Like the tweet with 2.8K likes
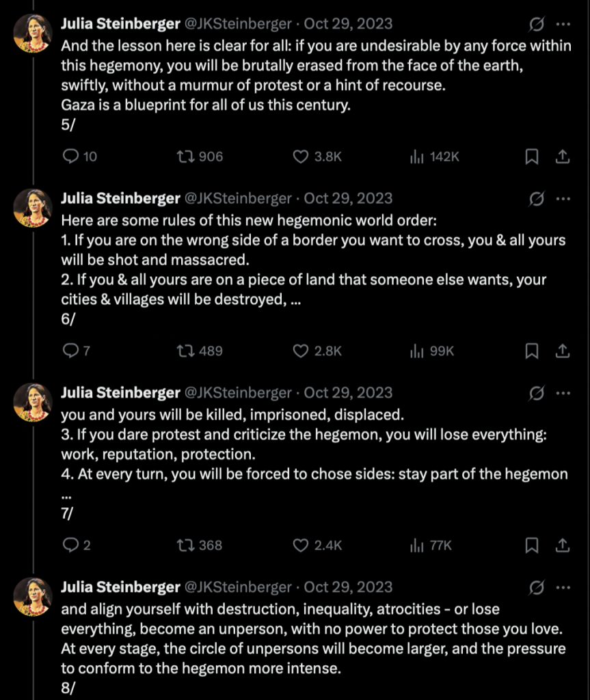The height and width of the screenshot is (700, 590). coord(301,351)
